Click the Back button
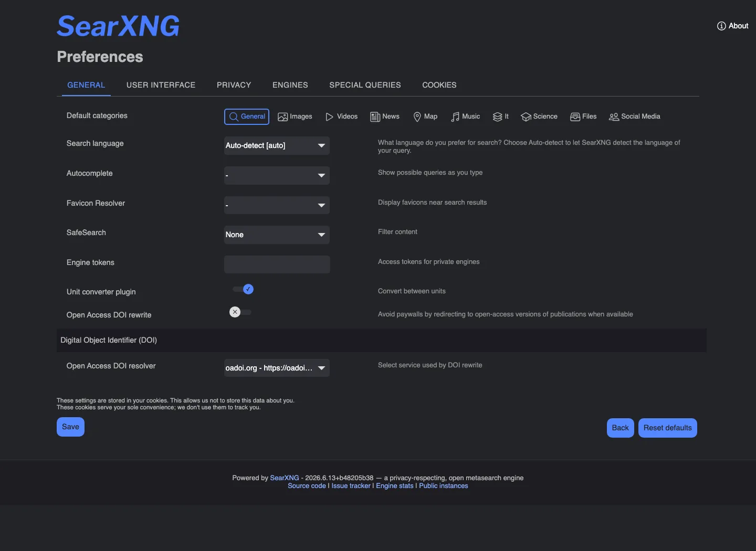The width and height of the screenshot is (756, 551). click(620, 428)
